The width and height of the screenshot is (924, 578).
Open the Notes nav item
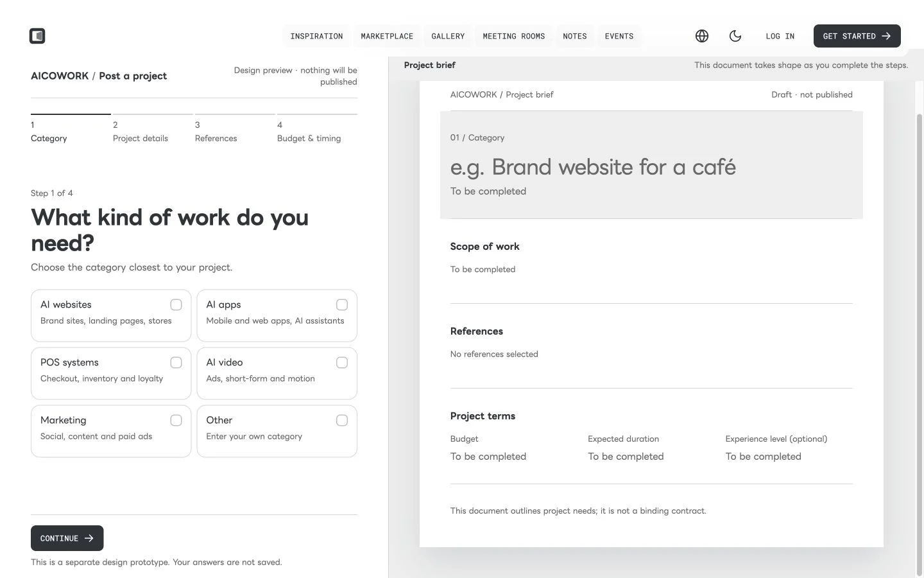coord(575,36)
